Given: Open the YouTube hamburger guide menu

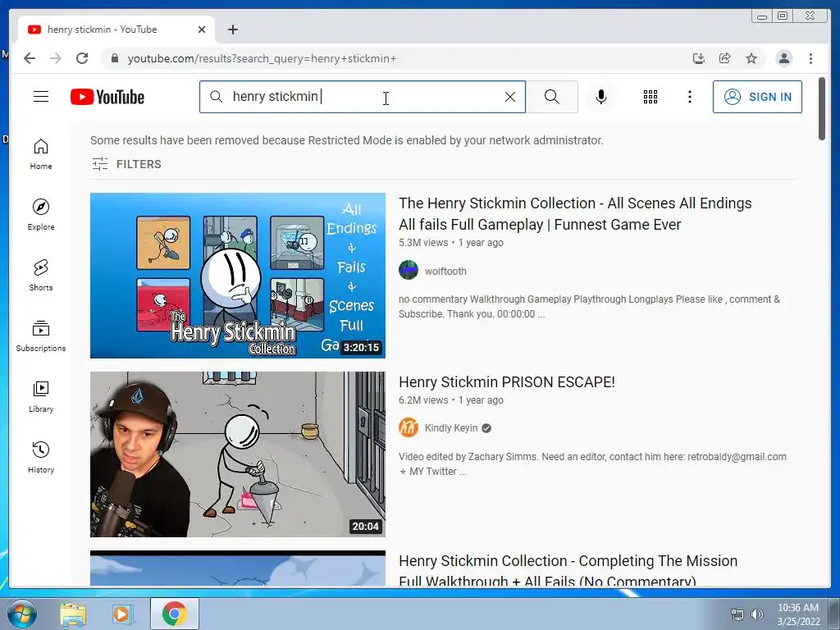Looking at the screenshot, I should [x=41, y=97].
